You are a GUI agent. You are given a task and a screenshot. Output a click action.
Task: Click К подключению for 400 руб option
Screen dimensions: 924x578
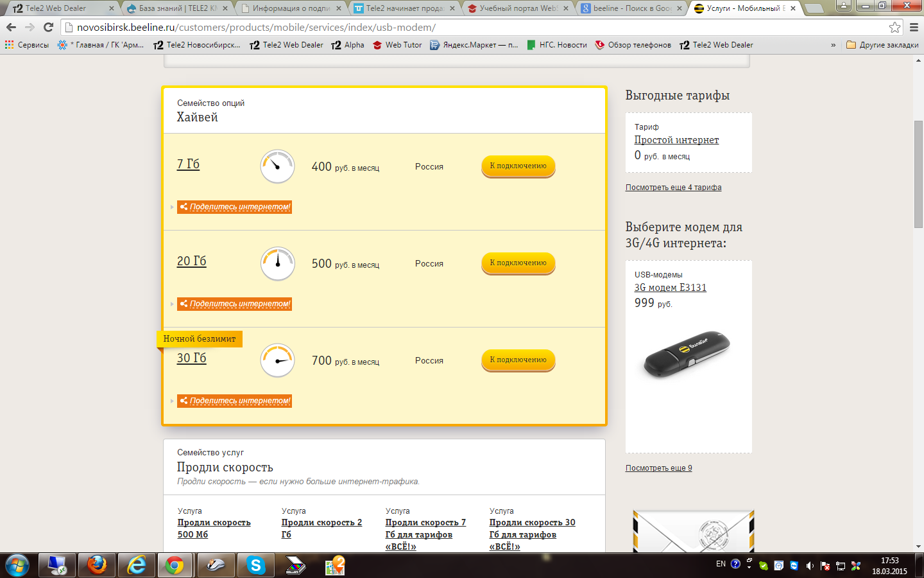click(x=518, y=166)
